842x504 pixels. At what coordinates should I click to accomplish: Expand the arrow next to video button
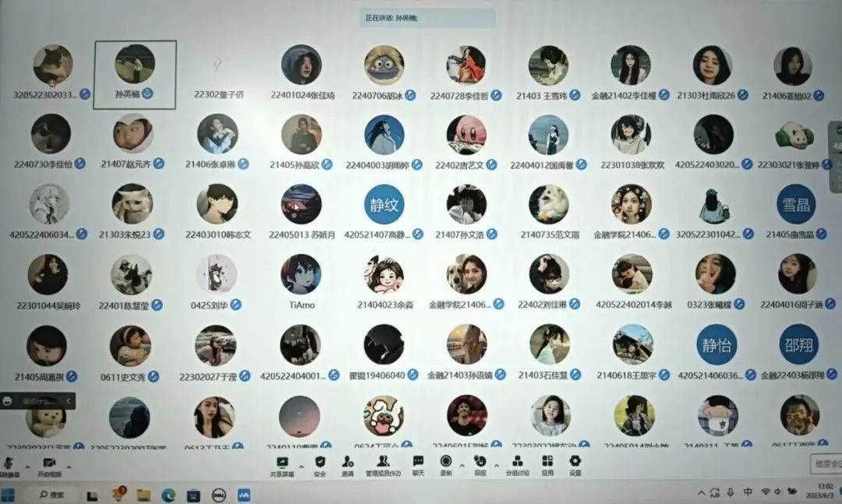coord(69,467)
